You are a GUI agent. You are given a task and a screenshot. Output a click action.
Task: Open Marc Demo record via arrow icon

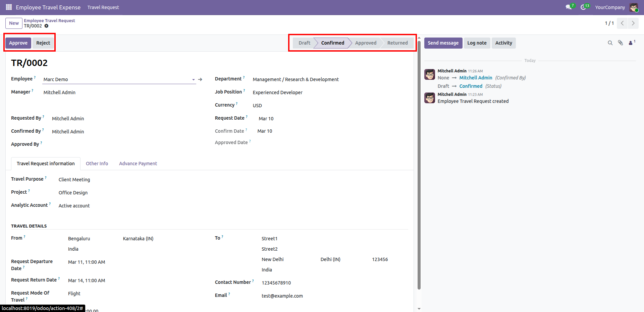(x=200, y=79)
